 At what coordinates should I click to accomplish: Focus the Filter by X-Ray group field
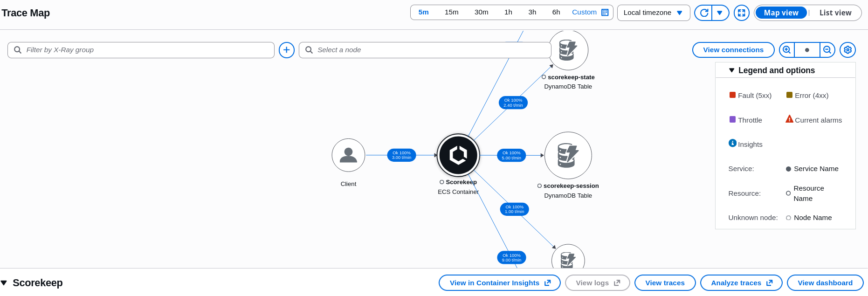point(141,50)
